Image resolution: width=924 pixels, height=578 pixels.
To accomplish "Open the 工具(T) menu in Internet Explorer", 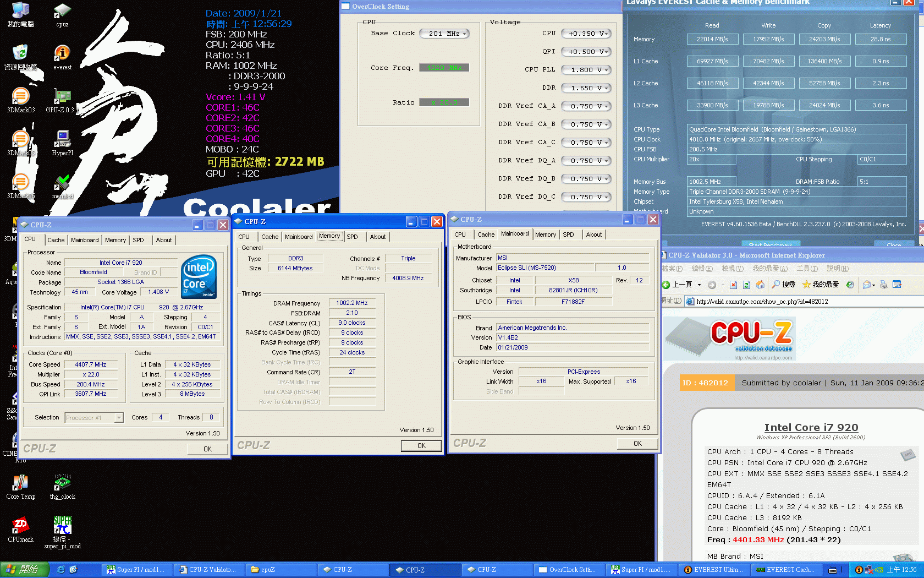I will (807, 269).
